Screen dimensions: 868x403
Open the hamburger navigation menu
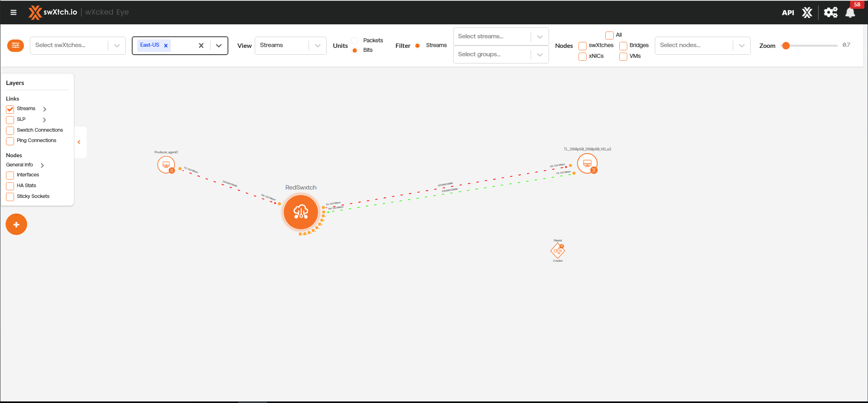pos(14,12)
